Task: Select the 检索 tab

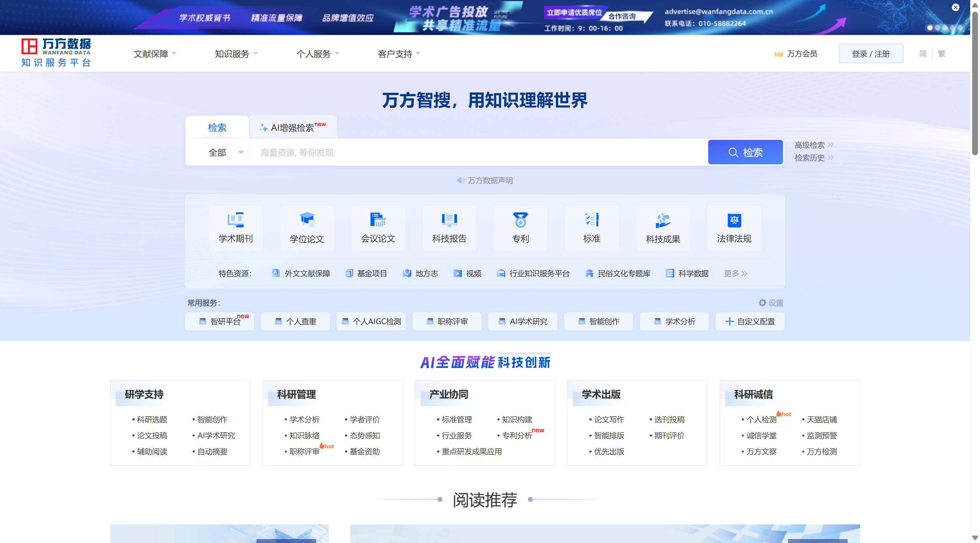Action: [217, 127]
